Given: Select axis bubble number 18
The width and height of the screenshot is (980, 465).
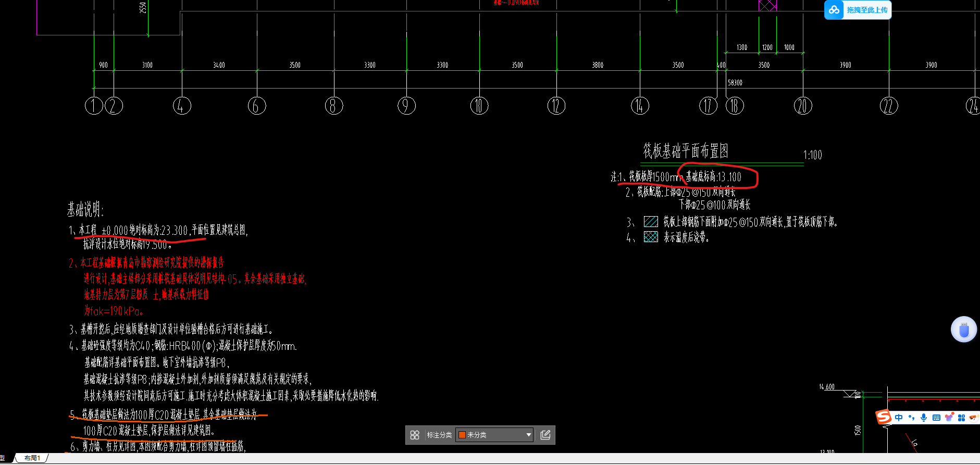Looking at the screenshot, I should point(735,106).
